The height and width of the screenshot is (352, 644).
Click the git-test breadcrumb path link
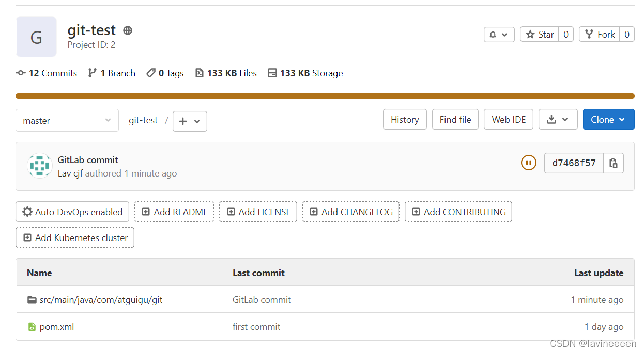coord(143,120)
